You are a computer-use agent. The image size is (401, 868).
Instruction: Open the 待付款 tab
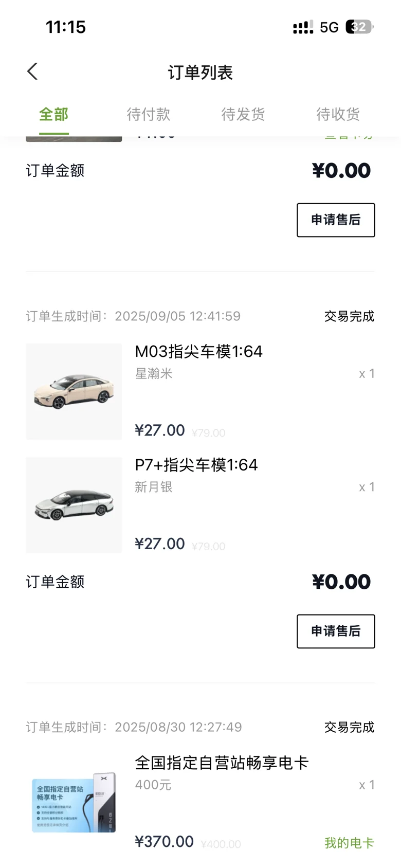tap(148, 114)
